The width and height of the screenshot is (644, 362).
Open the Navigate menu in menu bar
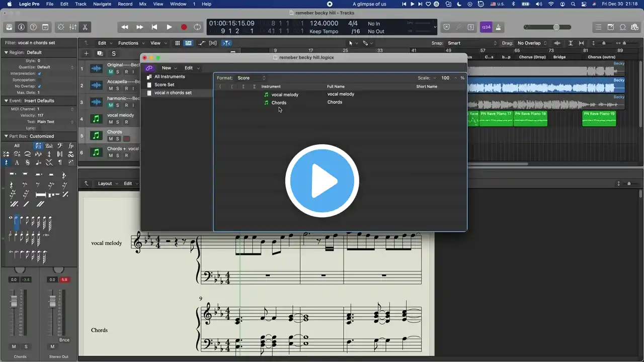102,4
